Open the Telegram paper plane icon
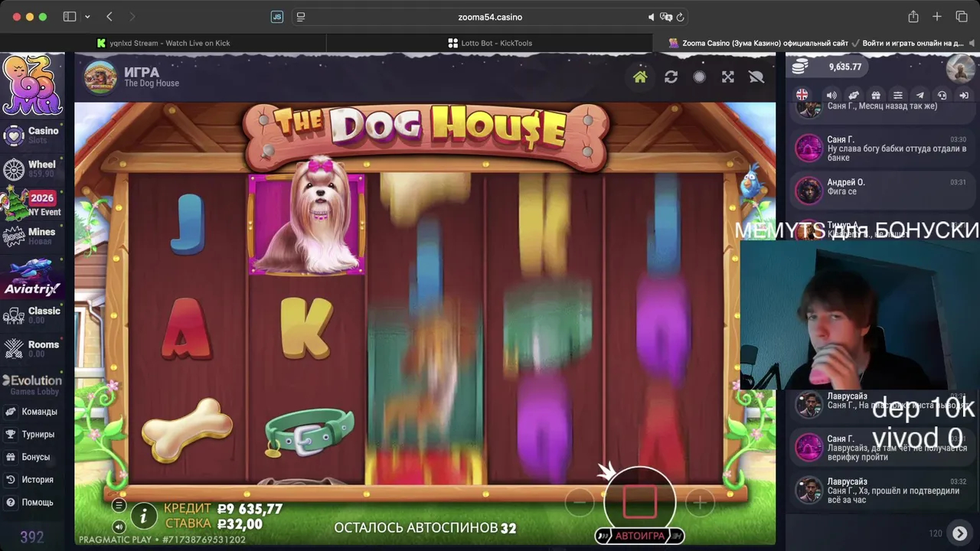 [x=920, y=95]
